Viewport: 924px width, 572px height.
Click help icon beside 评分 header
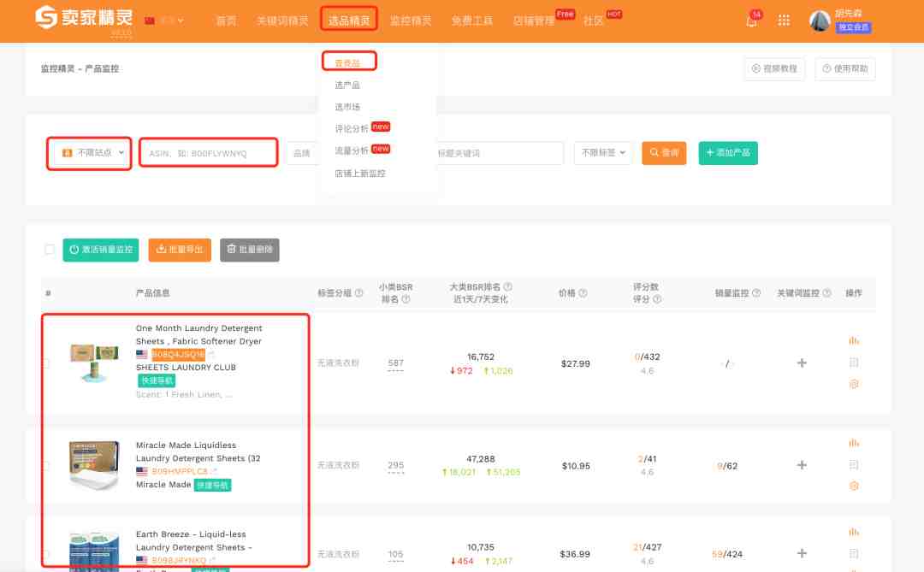click(x=657, y=299)
